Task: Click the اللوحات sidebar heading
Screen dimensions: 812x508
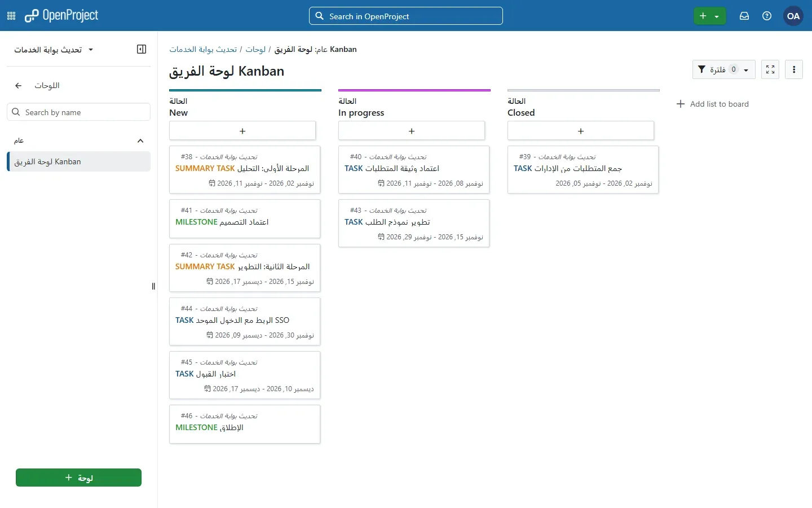Action: (x=47, y=85)
